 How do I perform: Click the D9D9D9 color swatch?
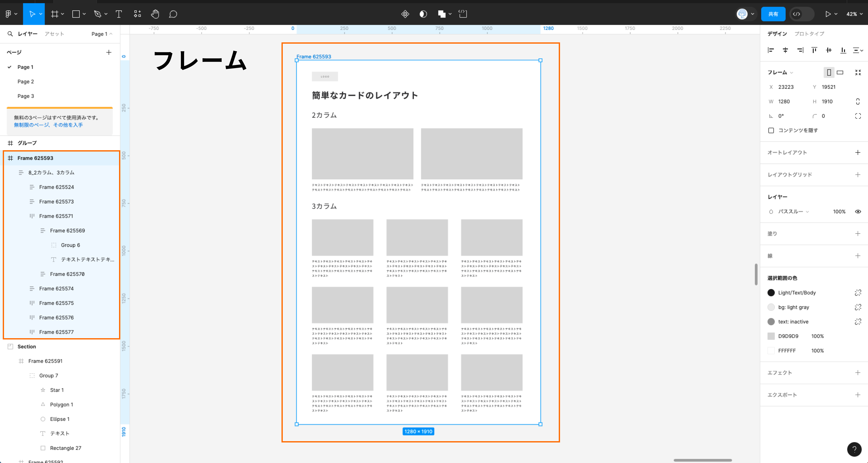tap(771, 336)
